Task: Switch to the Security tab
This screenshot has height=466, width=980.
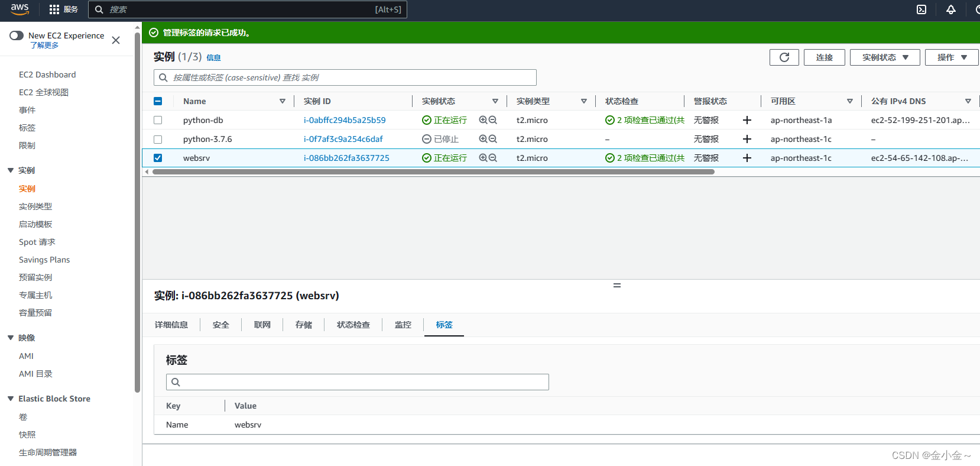Action: (x=221, y=325)
